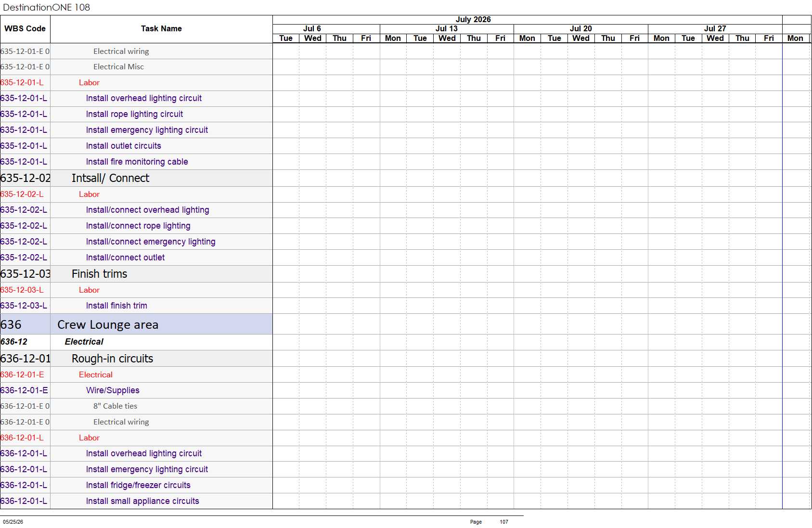
Task: Select the 8" Cable ties row
Action: pos(136,407)
